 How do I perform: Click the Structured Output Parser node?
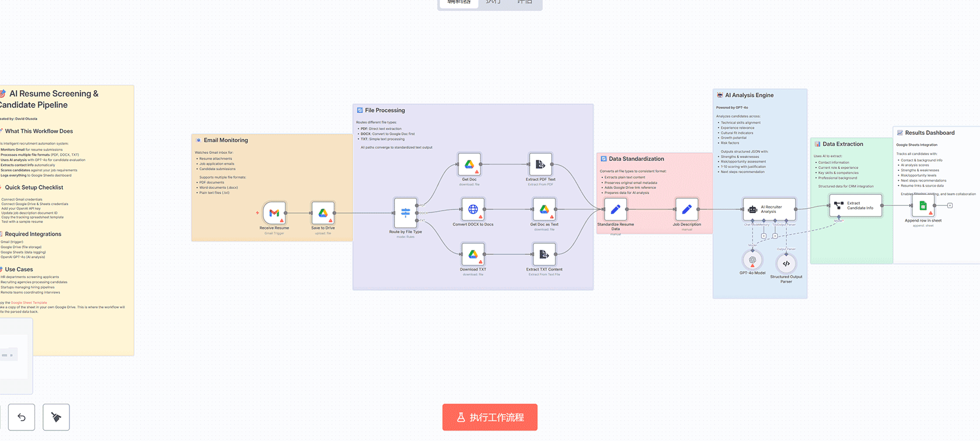coord(786,264)
